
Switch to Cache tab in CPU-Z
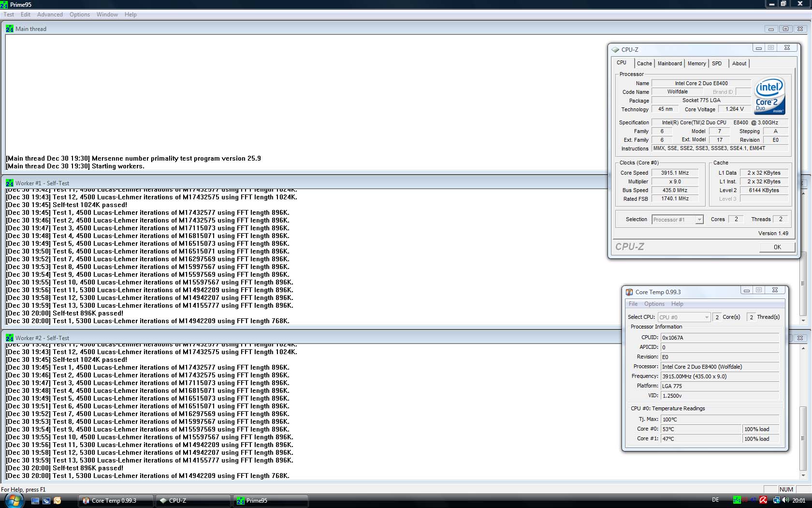coord(644,63)
